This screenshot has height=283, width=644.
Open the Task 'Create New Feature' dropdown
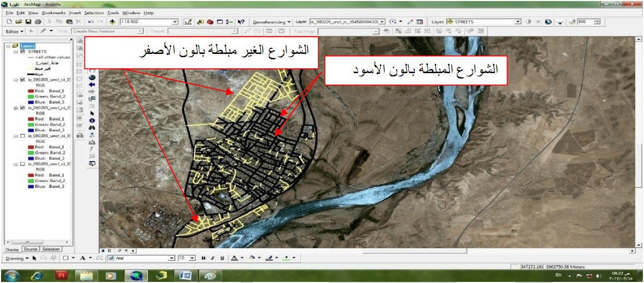141,32
